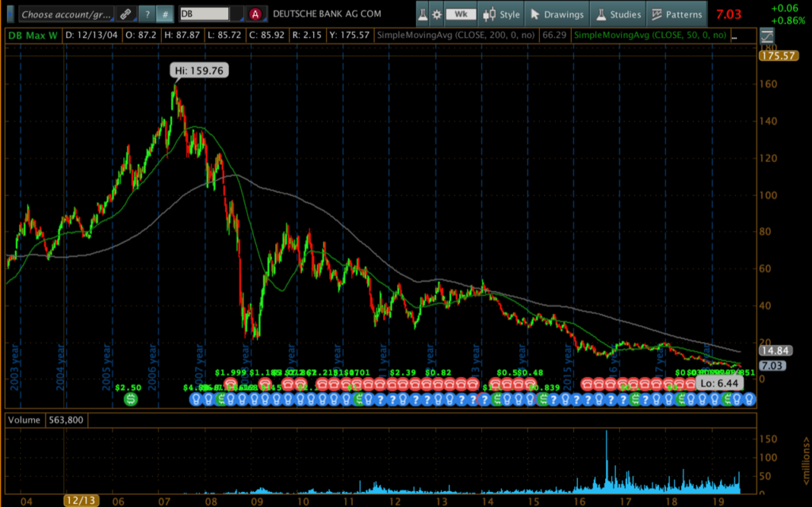
Task: Click the DB symbol input field
Action: point(204,14)
